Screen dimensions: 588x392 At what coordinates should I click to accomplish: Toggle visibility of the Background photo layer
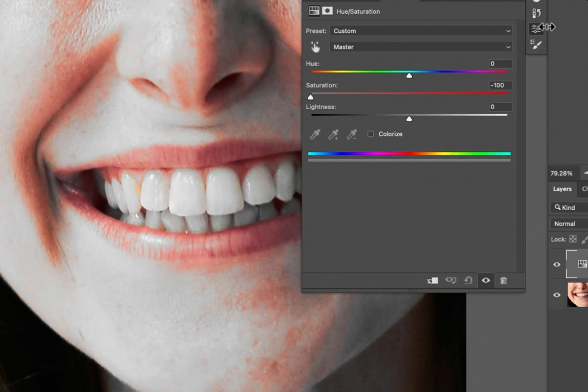557,295
